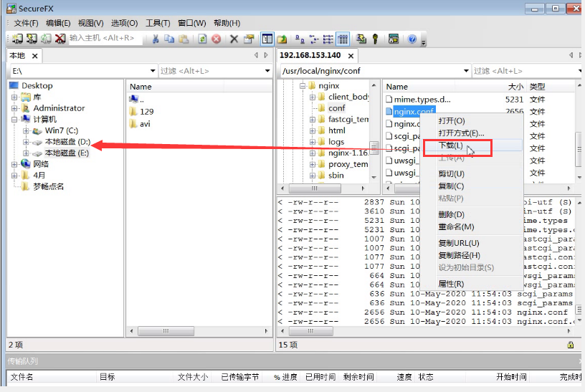Choose 下载(L) from the context menu
This screenshot has height=392, width=585.
[x=472, y=145]
